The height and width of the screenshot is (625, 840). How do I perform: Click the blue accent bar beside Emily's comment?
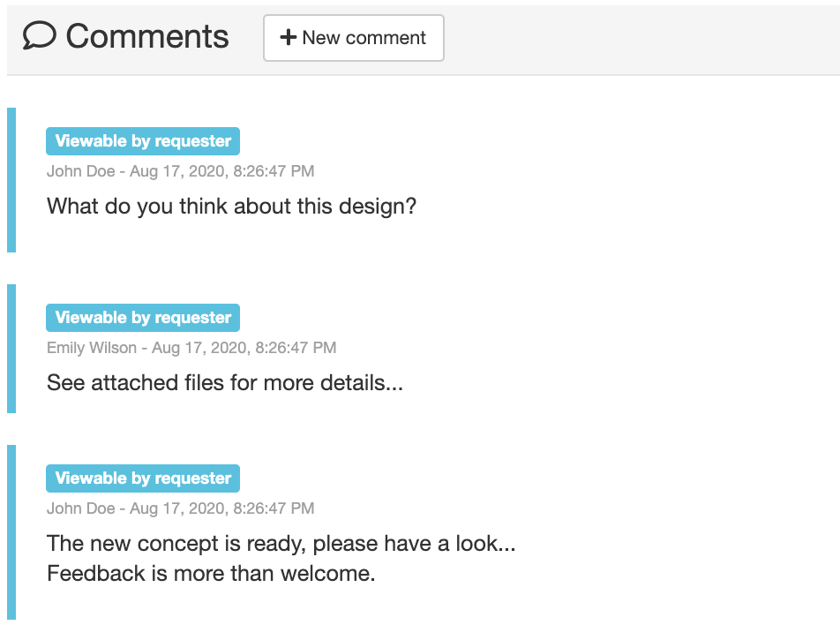(11, 348)
